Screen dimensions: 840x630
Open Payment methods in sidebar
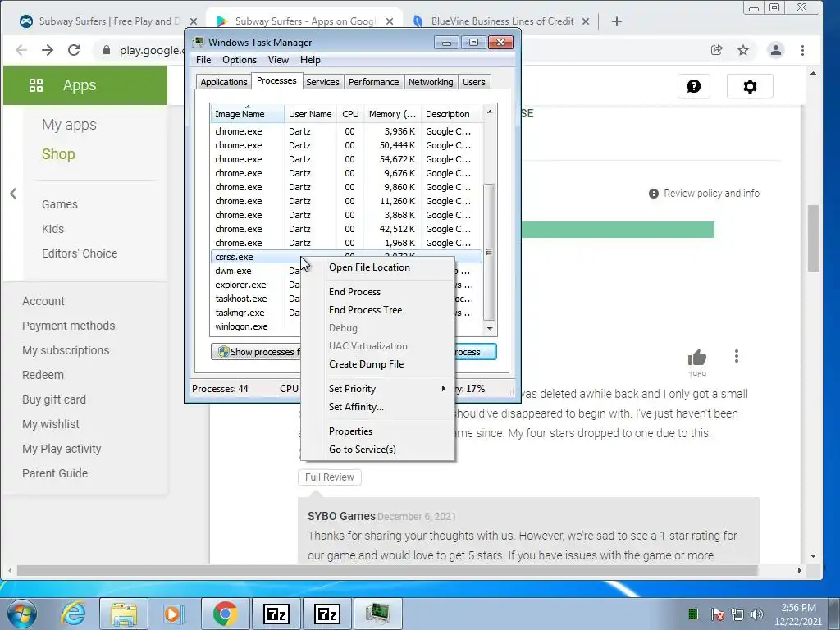(69, 326)
